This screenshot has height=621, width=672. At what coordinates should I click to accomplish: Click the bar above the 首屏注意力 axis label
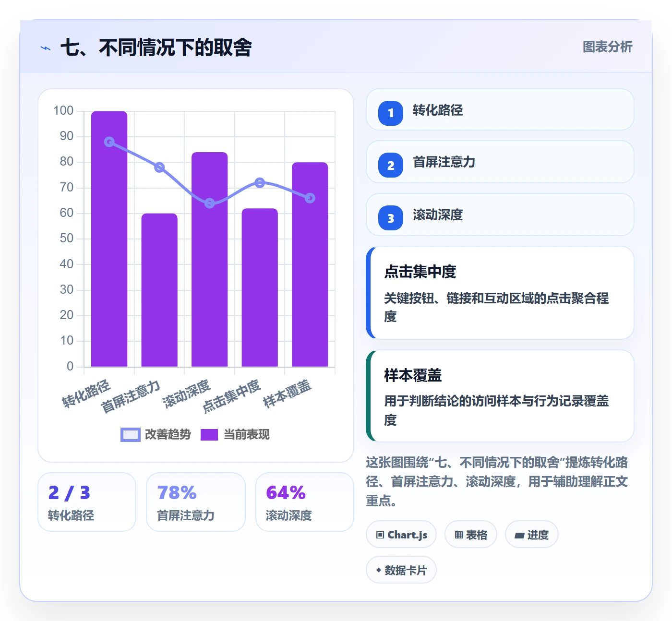point(159,290)
